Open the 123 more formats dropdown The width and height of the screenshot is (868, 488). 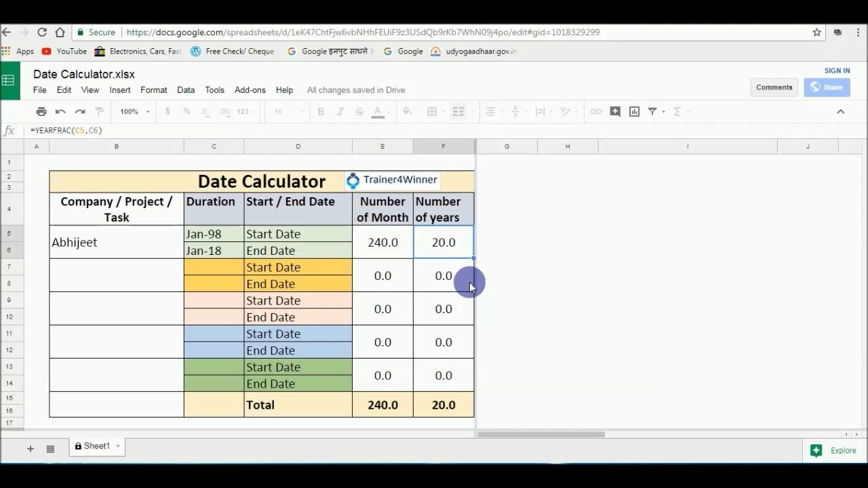click(x=247, y=112)
